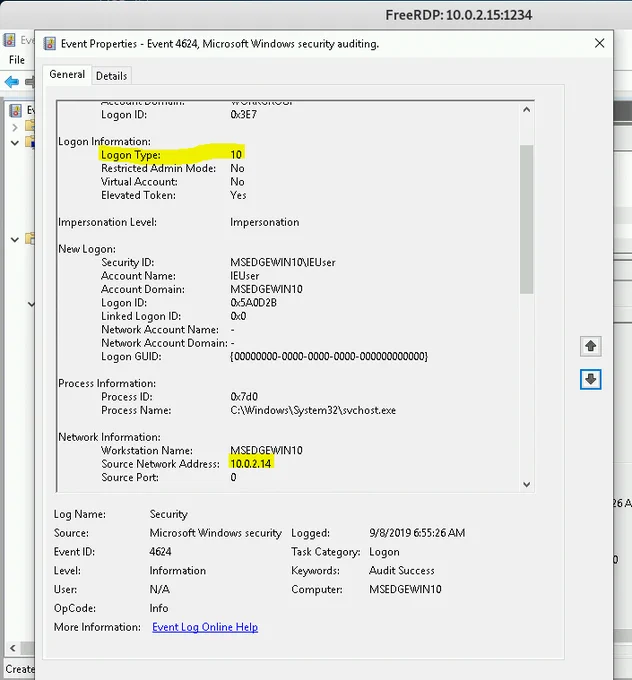
Task: Click the blue back arrow in Event Viewer toolbar
Action: pyautogui.click(x=12, y=82)
